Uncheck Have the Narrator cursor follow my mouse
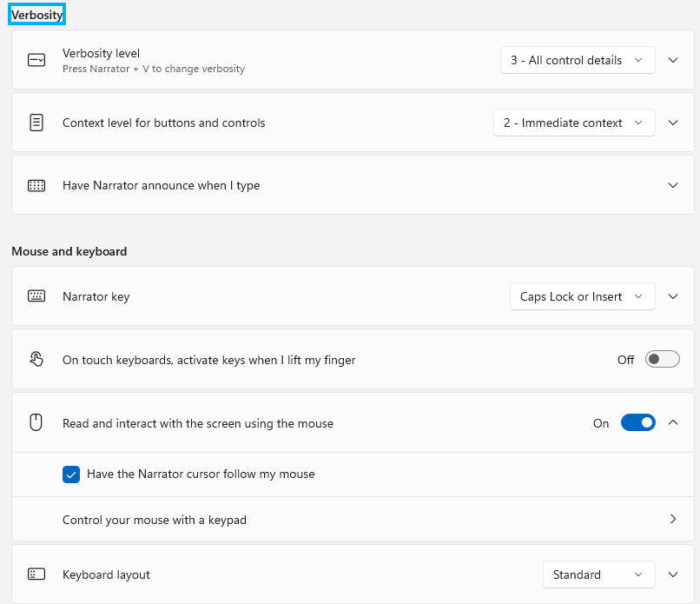 (x=71, y=475)
